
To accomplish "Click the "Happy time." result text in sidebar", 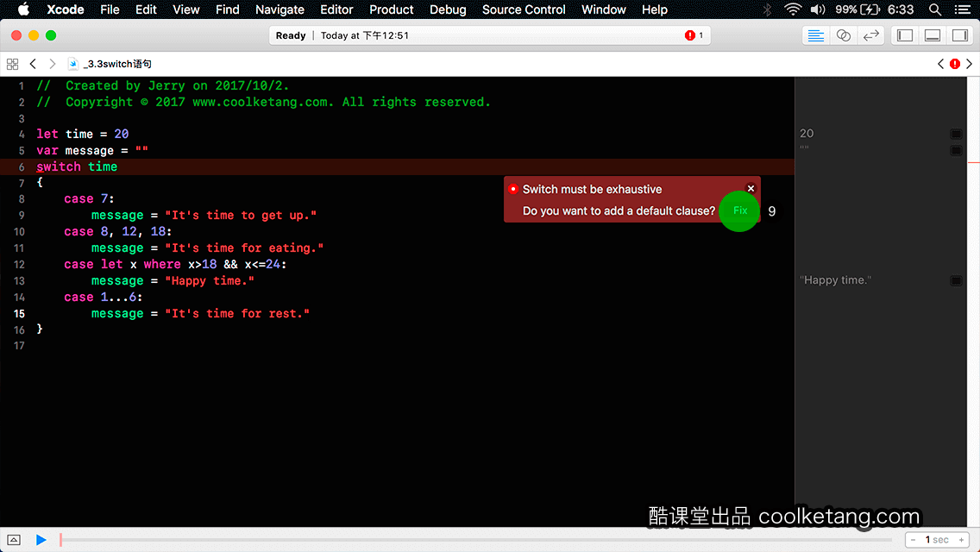I will click(835, 280).
